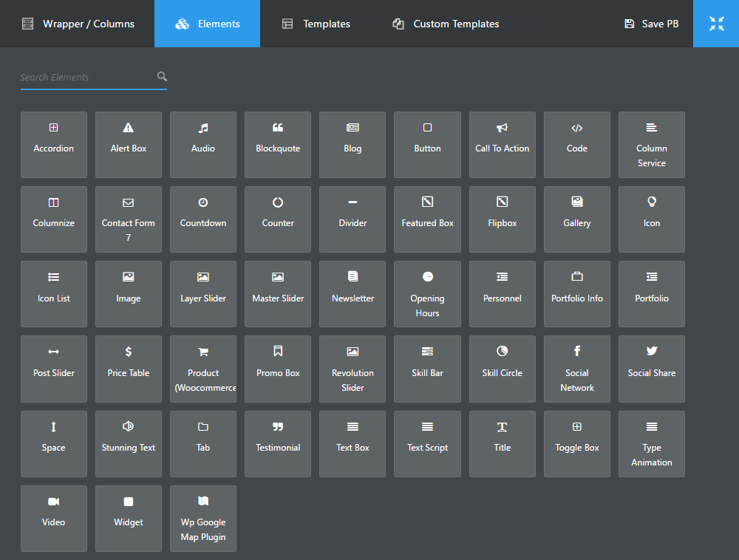Insert the Toggle Box element

pos(577,444)
